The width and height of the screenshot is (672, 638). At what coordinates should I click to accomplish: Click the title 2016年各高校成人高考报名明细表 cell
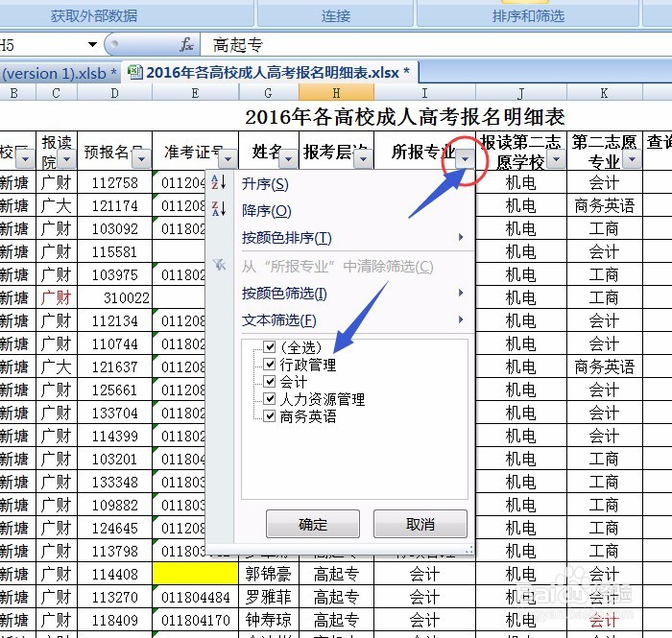pos(404,116)
